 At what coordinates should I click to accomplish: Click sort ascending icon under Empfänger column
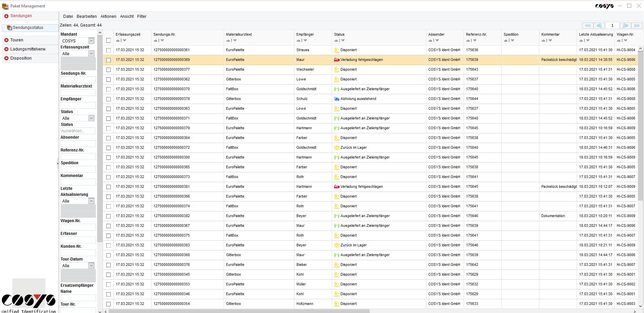(298, 40)
